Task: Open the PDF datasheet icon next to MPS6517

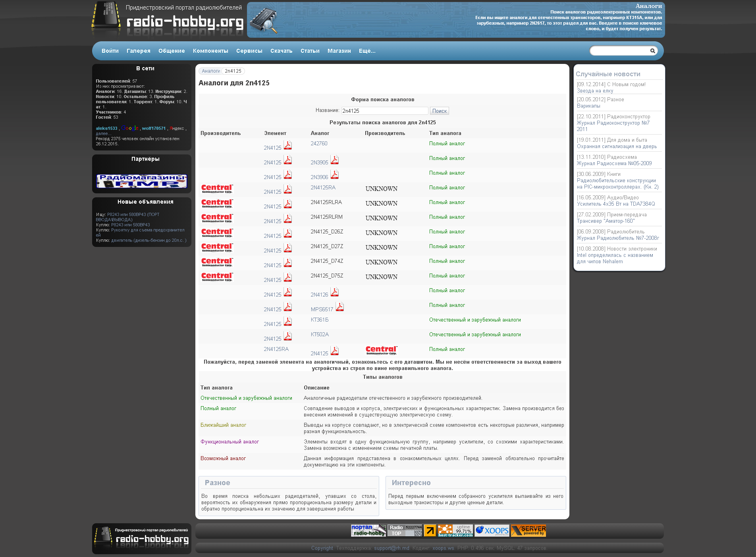Action: (x=339, y=307)
